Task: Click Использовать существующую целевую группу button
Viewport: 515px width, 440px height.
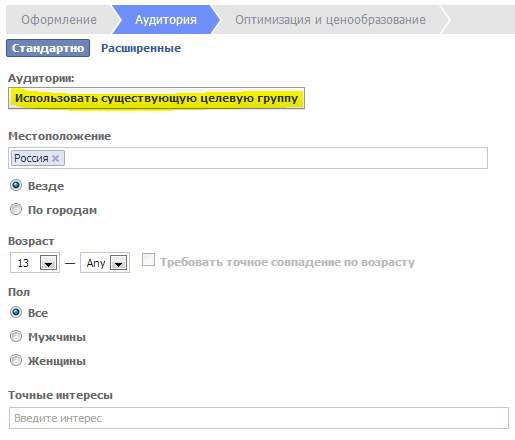Action: 156,98
